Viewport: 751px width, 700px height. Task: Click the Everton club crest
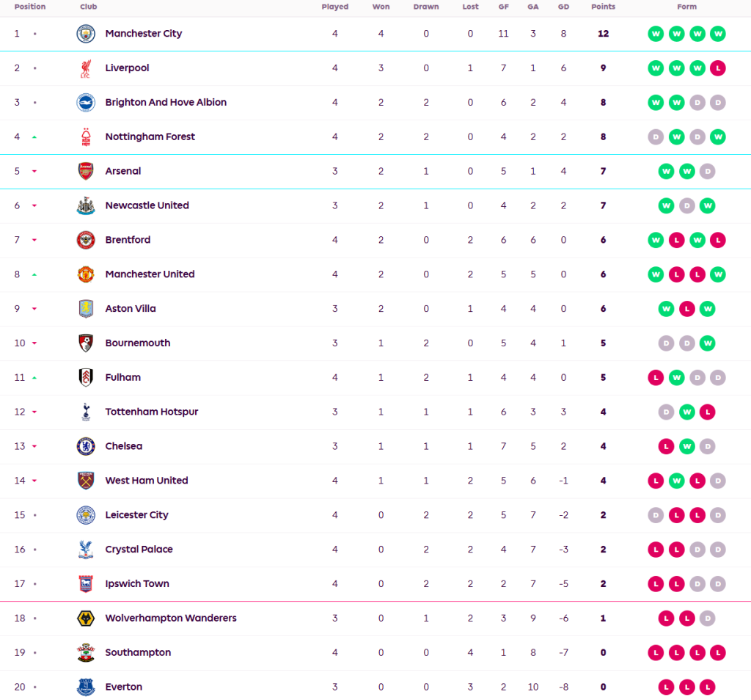[86, 687]
